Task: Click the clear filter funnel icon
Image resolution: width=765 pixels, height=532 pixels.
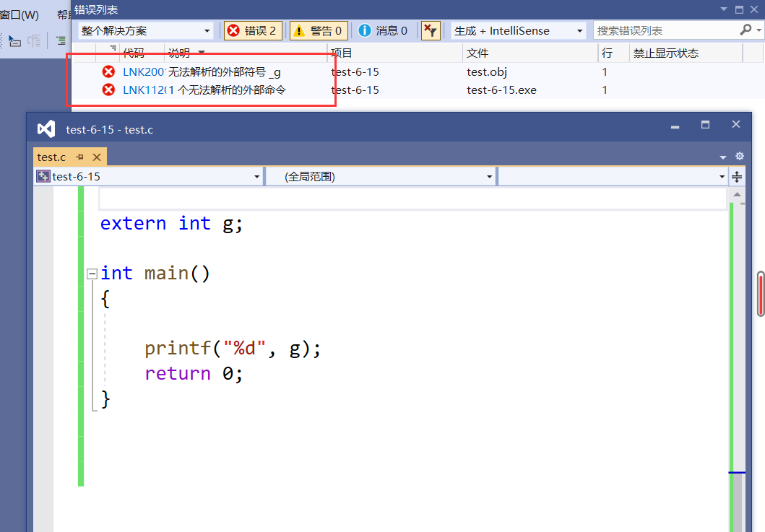Action: [431, 31]
